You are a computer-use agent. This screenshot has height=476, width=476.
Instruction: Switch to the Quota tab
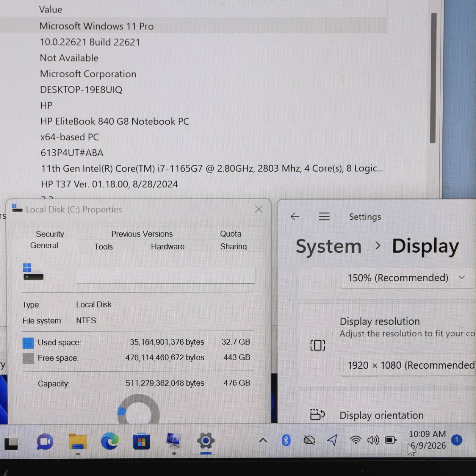(x=231, y=234)
